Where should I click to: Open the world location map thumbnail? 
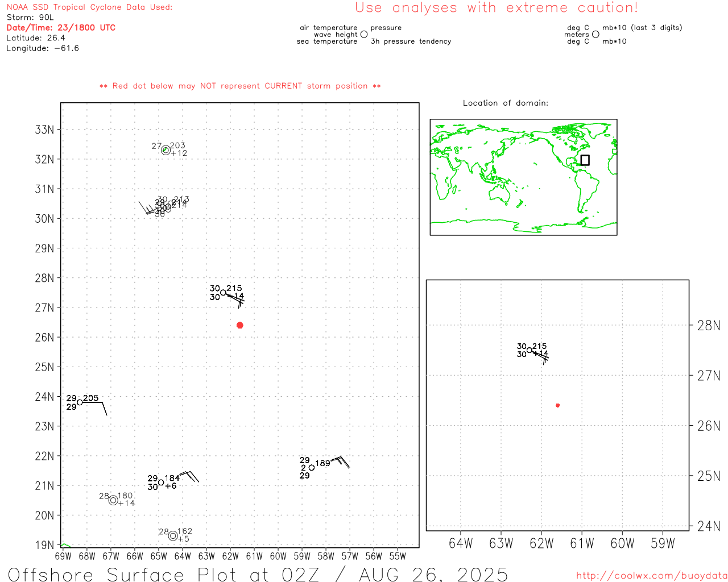523,177
